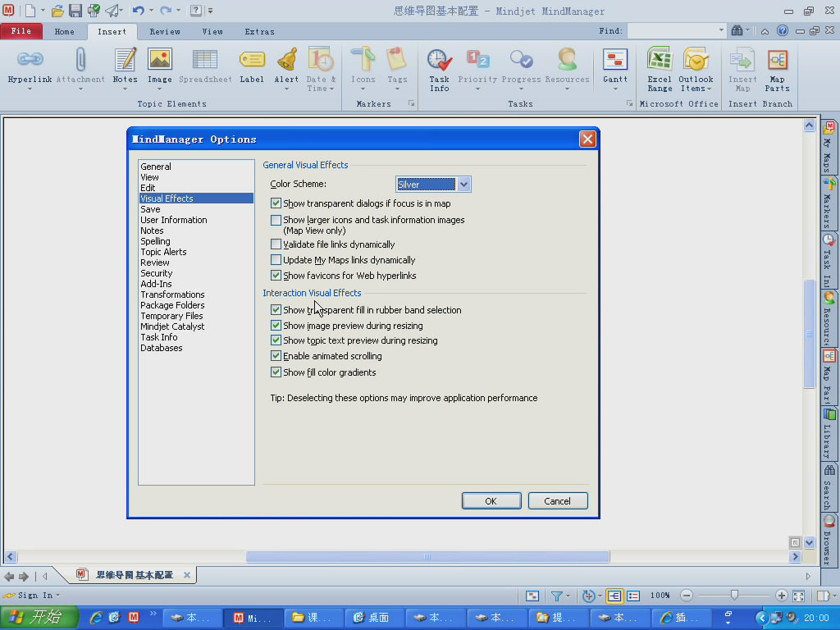Image resolution: width=840 pixels, height=630 pixels.
Task: Switch to the Review ribbon tab
Action: (x=165, y=32)
